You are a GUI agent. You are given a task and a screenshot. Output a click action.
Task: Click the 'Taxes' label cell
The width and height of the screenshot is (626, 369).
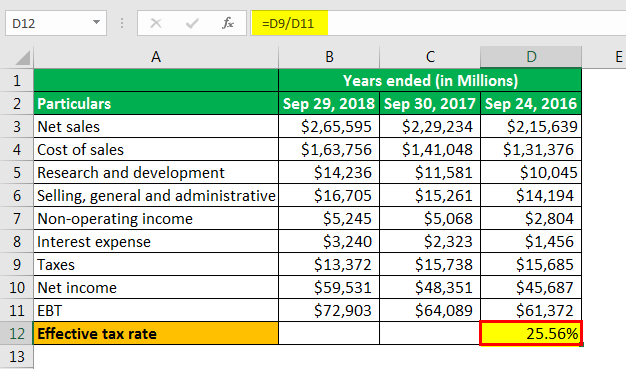[x=156, y=264]
